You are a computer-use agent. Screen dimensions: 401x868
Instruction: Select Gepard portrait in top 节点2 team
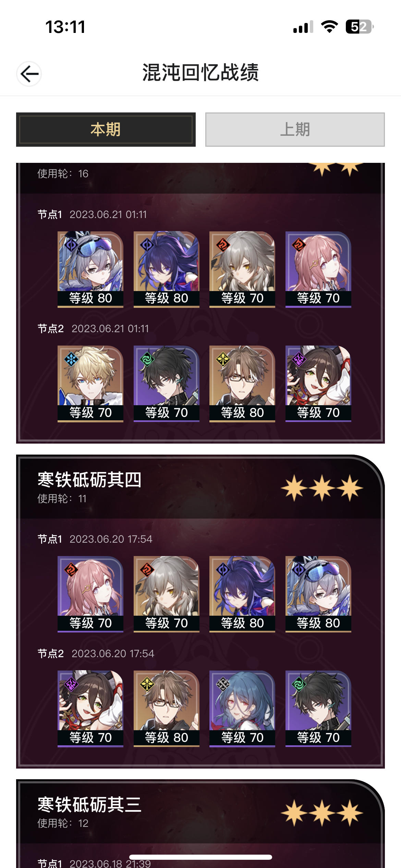[90, 384]
